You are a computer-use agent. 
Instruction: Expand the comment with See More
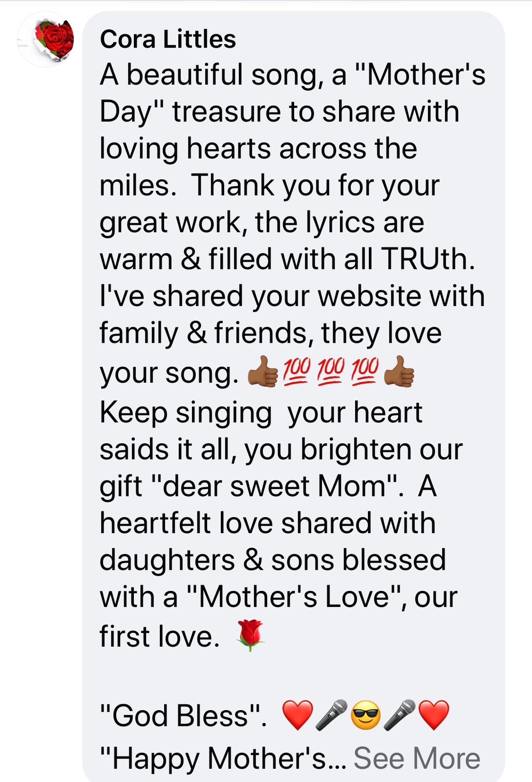[417, 758]
